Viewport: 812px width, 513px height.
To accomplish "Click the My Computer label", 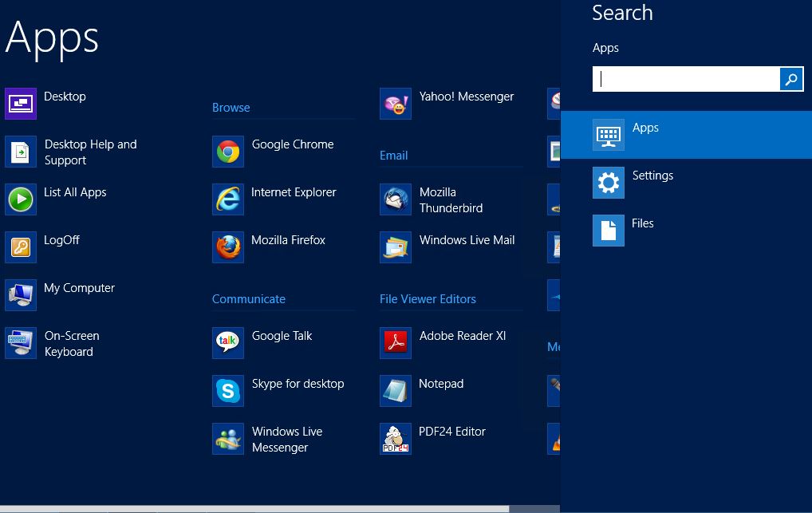I will [79, 288].
